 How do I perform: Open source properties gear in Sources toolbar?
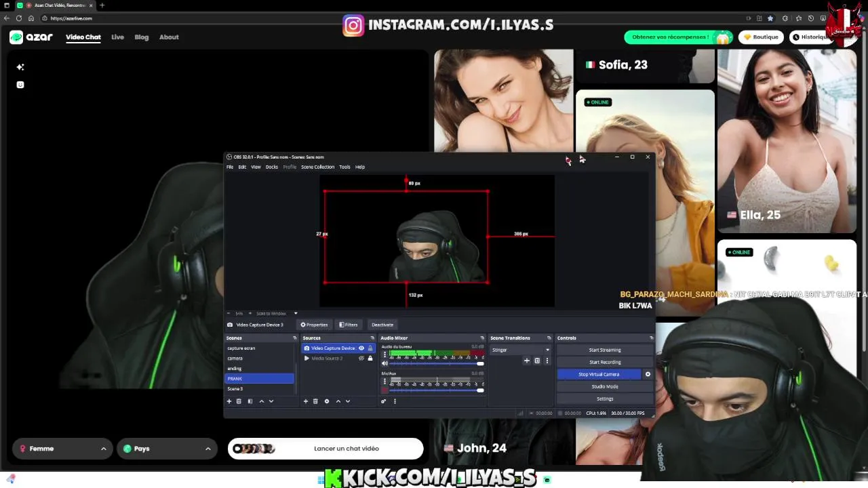327,401
